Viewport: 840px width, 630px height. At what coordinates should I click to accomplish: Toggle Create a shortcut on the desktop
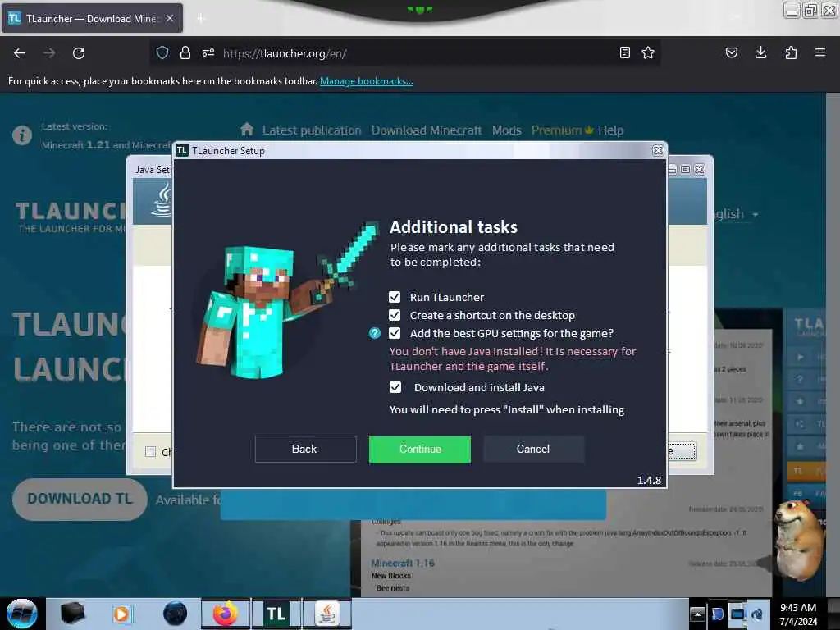pos(395,315)
